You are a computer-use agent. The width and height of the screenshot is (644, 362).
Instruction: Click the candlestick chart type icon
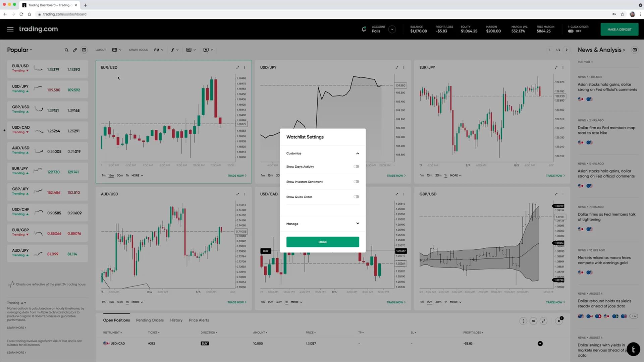[x=157, y=50]
